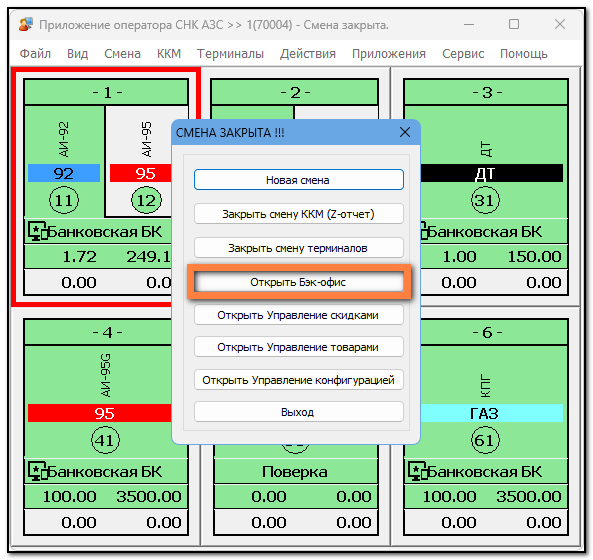Click value '1.00' on pump 3

(459, 257)
